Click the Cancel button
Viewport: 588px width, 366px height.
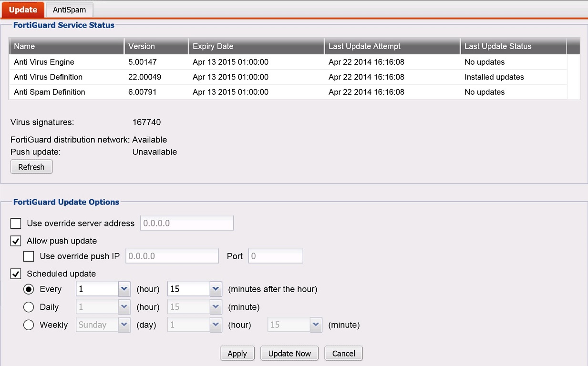tap(344, 353)
